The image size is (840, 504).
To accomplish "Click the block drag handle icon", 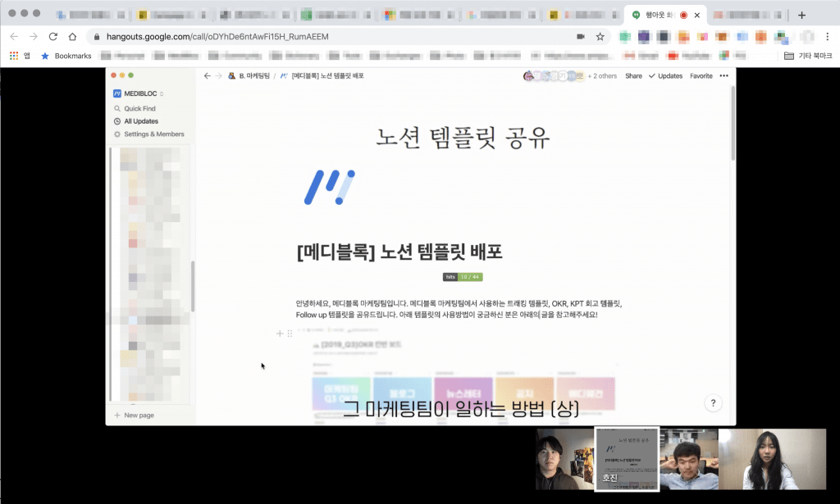I will [290, 334].
